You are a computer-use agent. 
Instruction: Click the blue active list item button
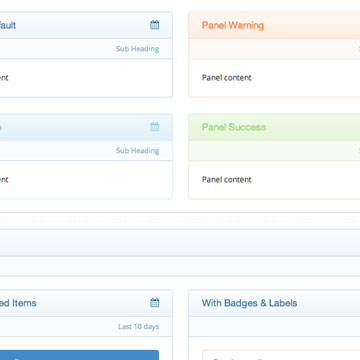pyautogui.click(x=79, y=355)
